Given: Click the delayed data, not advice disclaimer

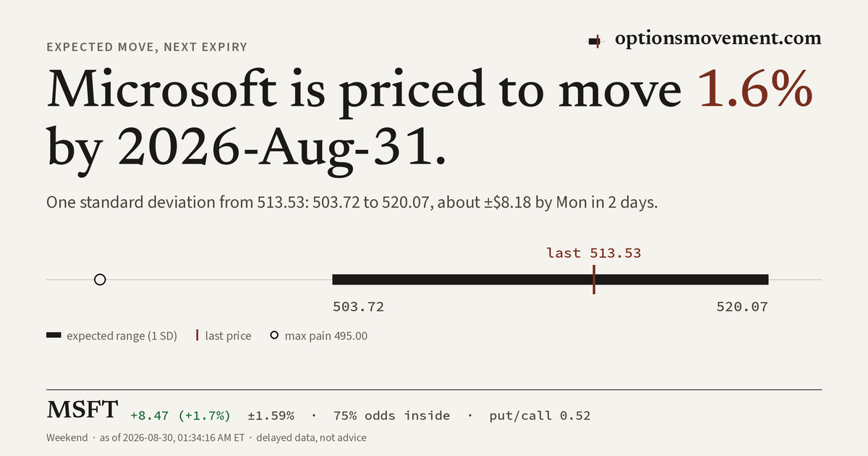Looking at the screenshot, I should (x=311, y=438).
